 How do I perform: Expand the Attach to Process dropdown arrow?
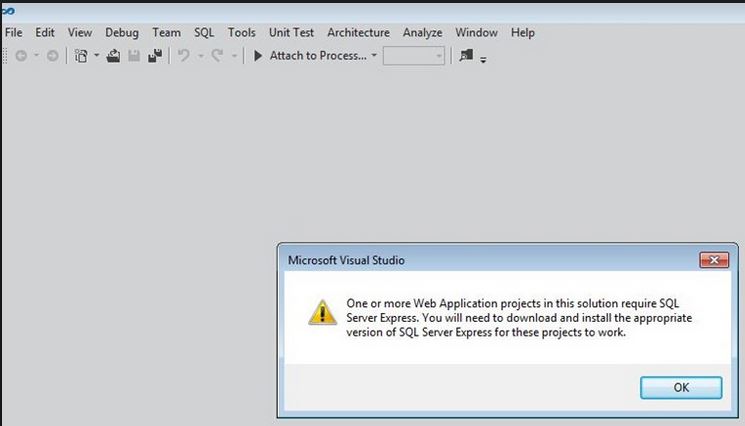click(374, 56)
